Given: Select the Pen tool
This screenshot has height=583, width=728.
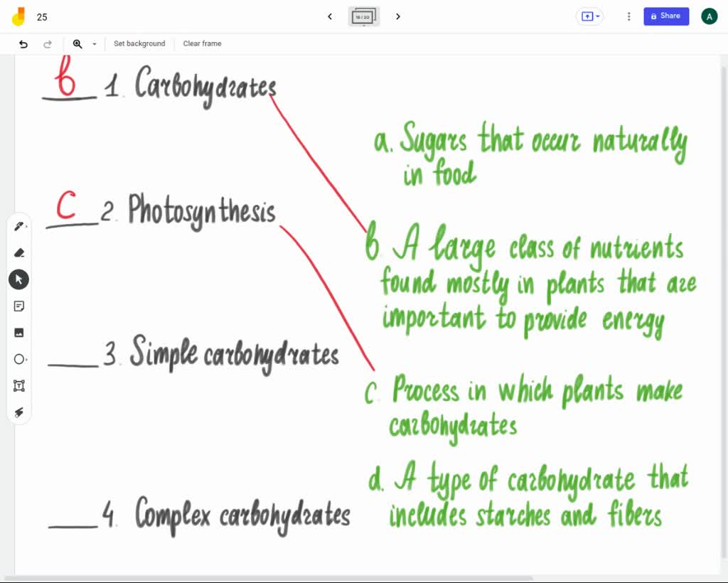Looking at the screenshot, I should pos(18,226).
